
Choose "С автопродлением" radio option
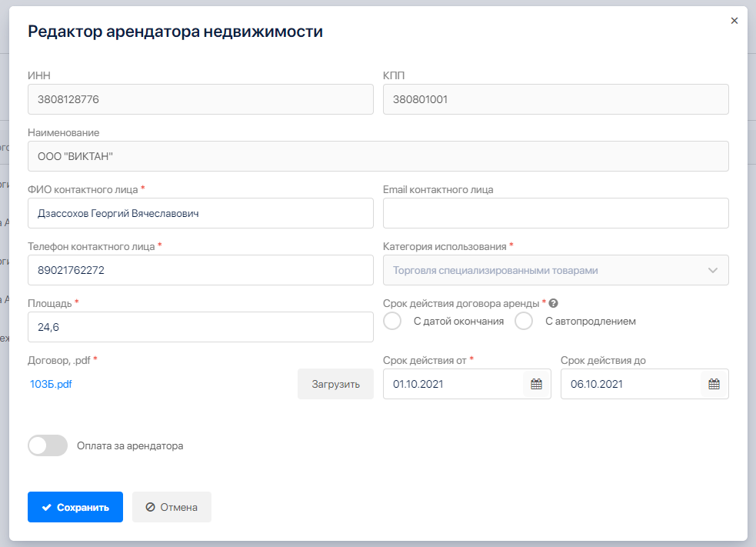(x=524, y=322)
